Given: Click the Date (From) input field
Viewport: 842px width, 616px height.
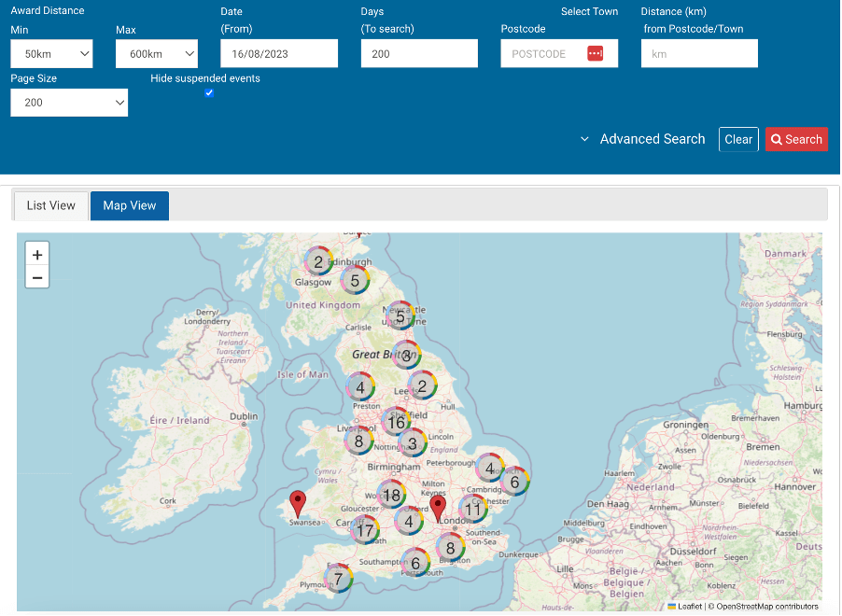Looking at the screenshot, I should pyautogui.click(x=279, y=54).
